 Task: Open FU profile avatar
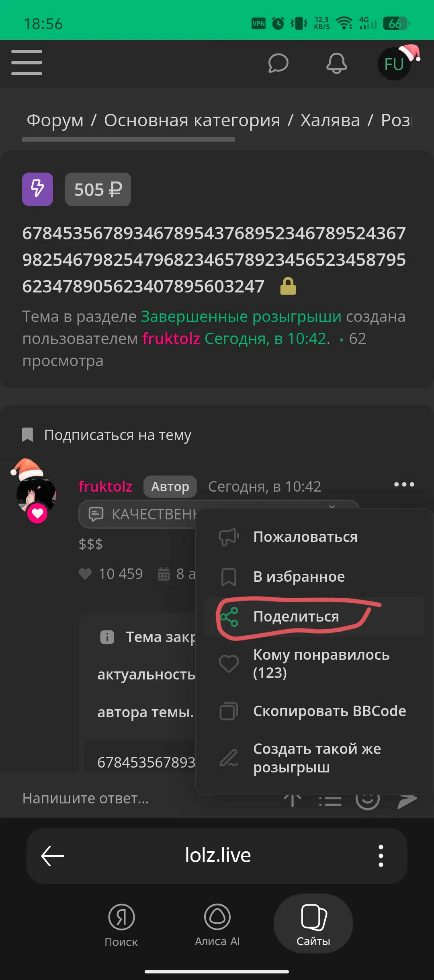(x=394, y=64)
